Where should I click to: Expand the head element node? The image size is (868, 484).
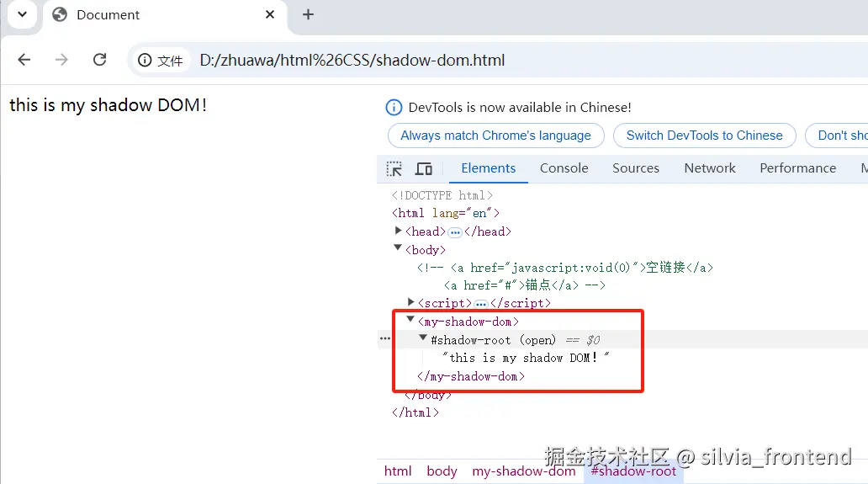click(x=398, y=231)
